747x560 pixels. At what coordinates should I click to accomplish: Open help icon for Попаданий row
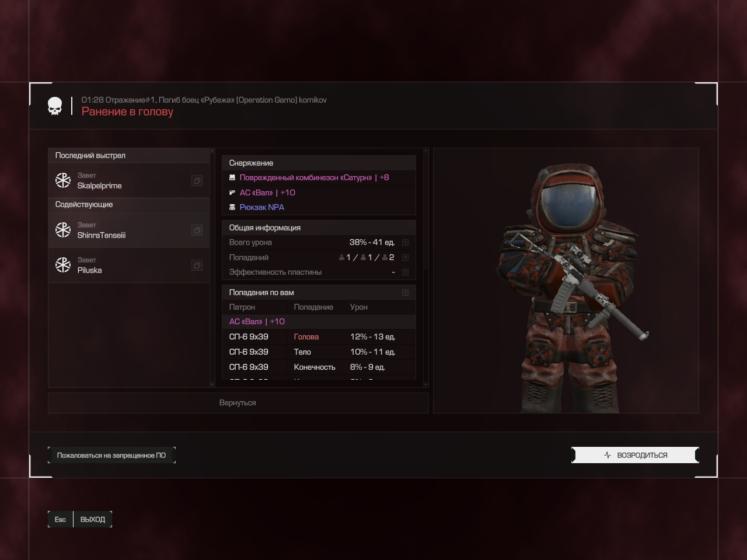click(x=405, y=257)
